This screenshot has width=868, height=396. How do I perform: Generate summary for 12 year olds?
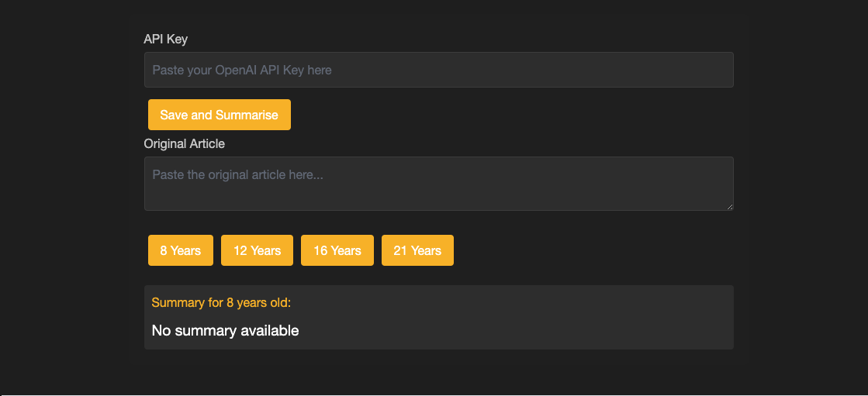pos(257,250)
